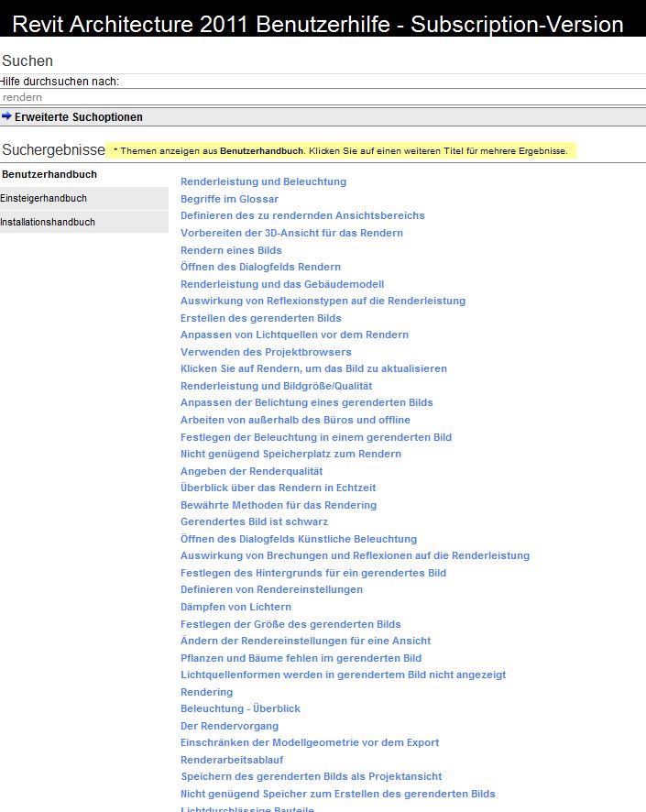Viewport: 646px width, 812px height.
Task: Switch to the Einsteigerhandbuch tab
Action: (x=84, y=198)
